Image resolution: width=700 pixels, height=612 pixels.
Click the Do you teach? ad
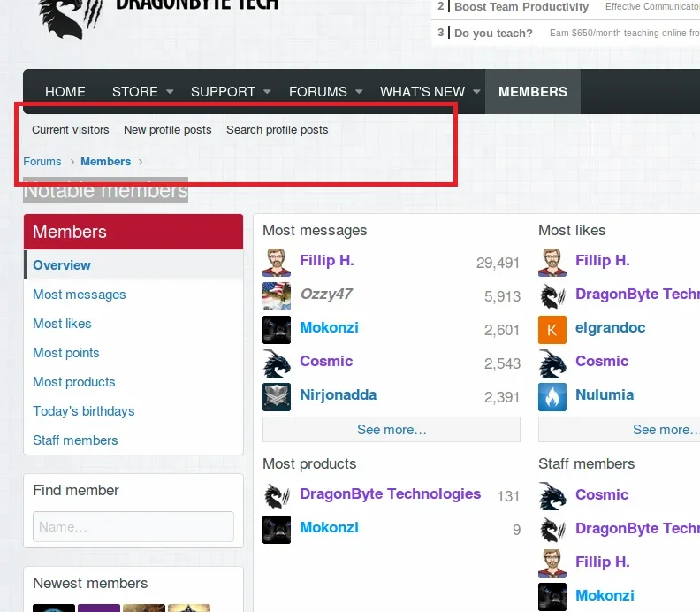(493, 33)
